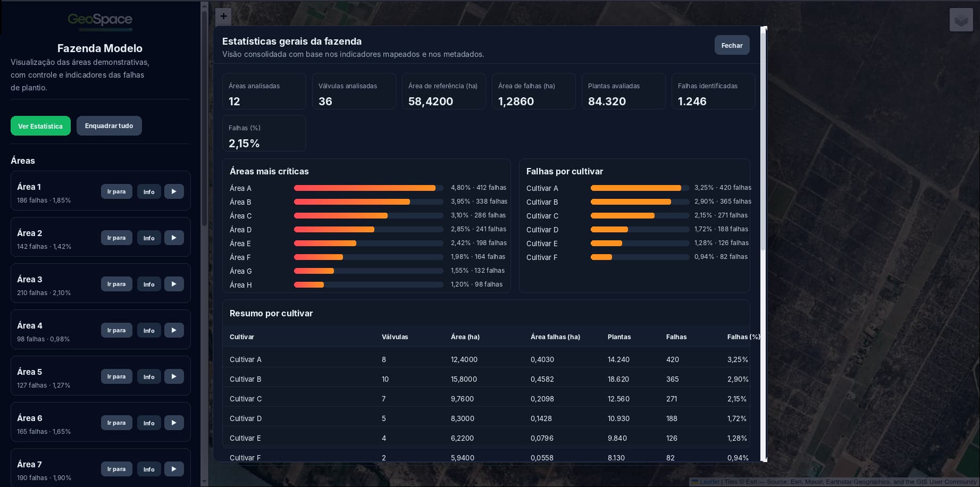Open Info for Área 3

(x=149, y=284)
